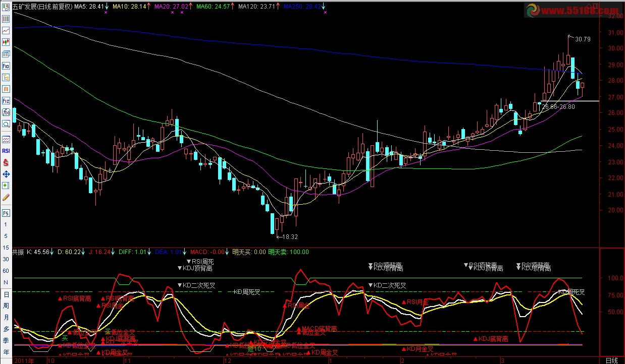Click the blue four-arrow move icon
The height and width of the screenshot is (364, 625).
(x=6, y=174)
